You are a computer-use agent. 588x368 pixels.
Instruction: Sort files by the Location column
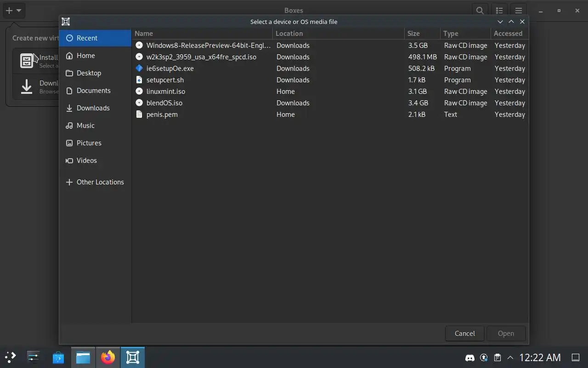[x=339, y=34]
